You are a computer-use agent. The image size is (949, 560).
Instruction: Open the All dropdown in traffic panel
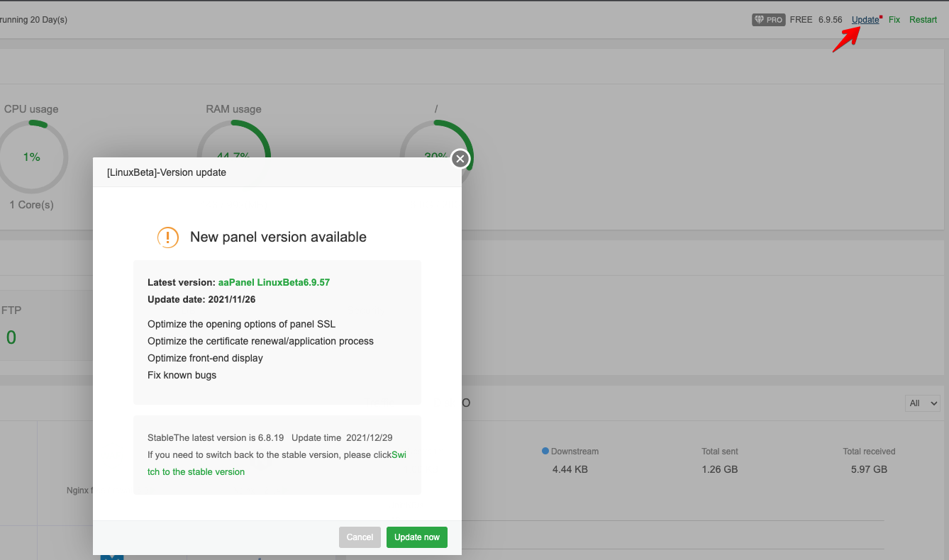[x=923, y=403]
